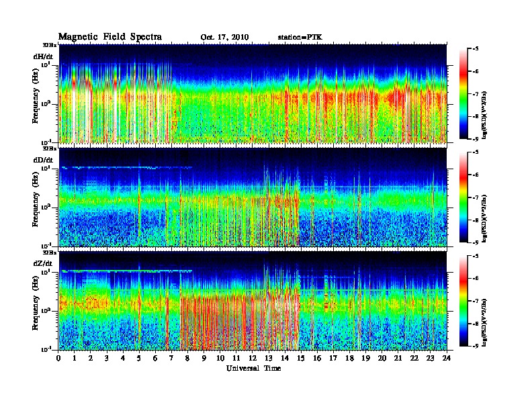Click the dD/dt panel label
This screenshot has width=532, height=411.
tap(43, 160)
